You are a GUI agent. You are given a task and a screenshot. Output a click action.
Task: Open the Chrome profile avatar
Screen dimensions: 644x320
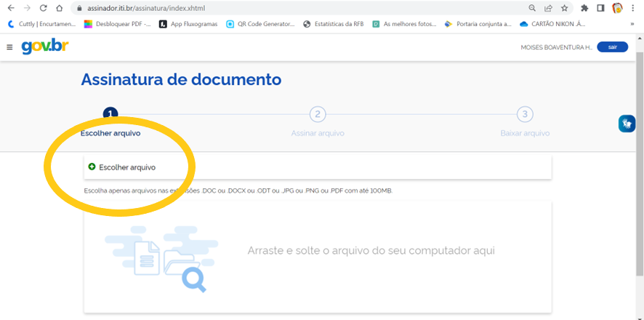click(617, 8)
